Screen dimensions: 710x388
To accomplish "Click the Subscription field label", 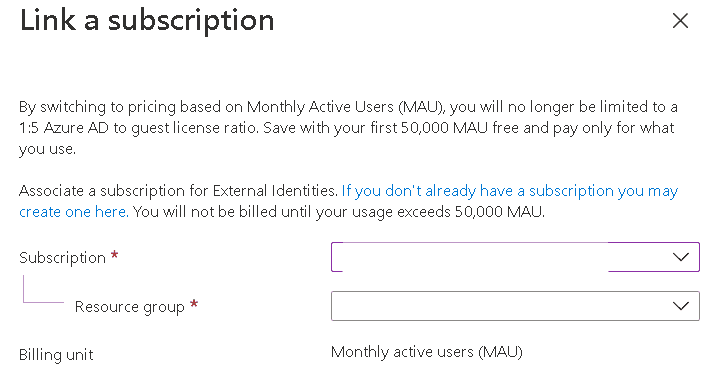I will 62,258.
